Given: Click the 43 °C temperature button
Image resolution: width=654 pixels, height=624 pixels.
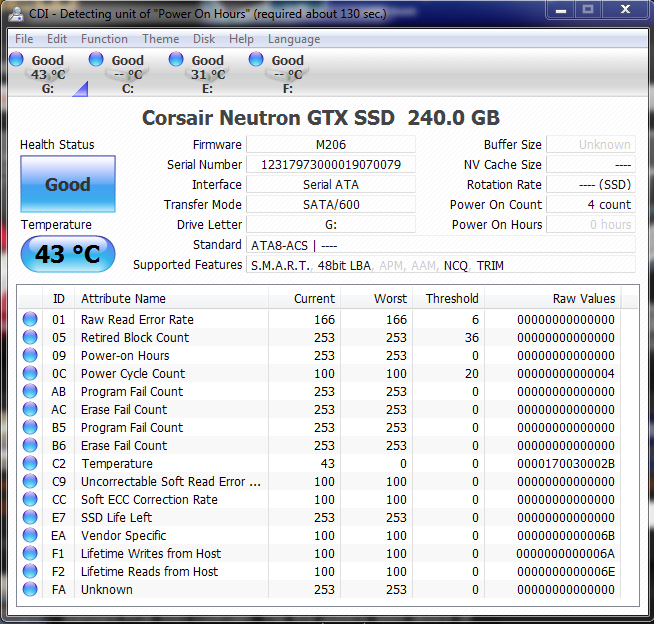Looking at the screenshot, I should coord(68,254).
